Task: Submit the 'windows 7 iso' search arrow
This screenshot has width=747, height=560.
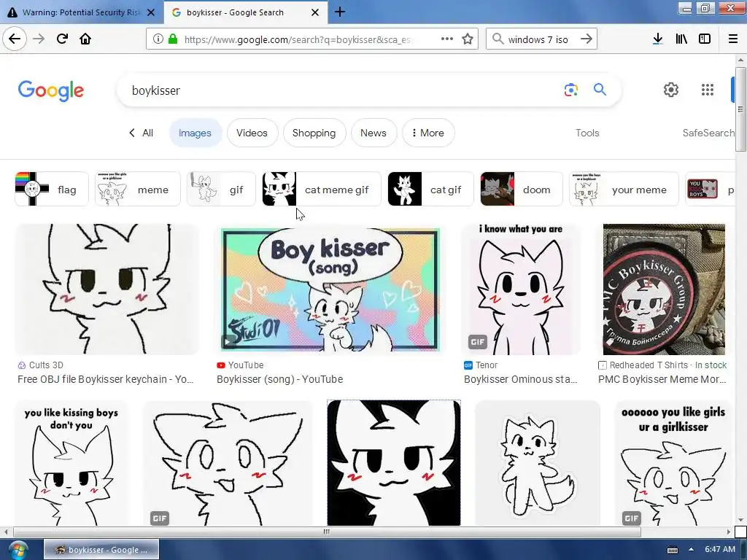Action: pyautogui.click(x=587, y=39)
